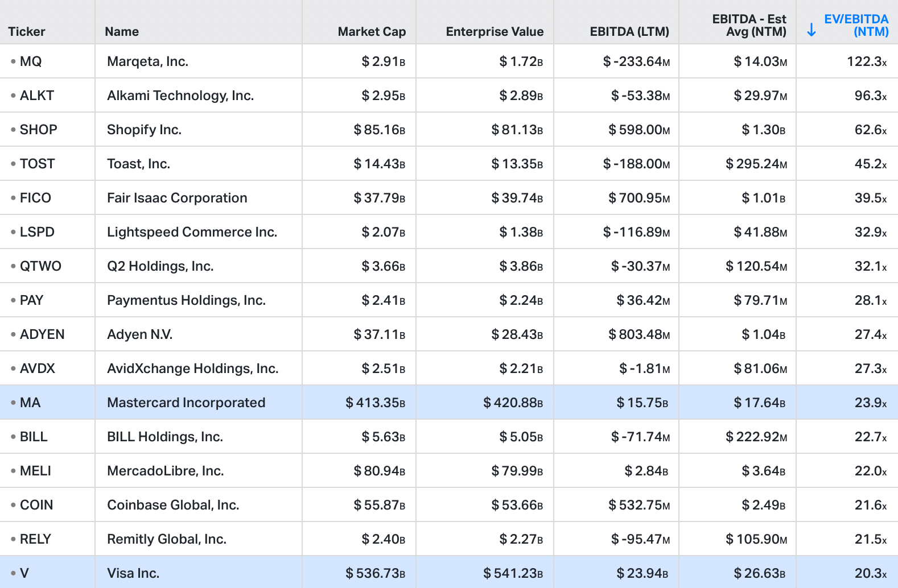Select the TOST ticker cell

coord(47,164)
